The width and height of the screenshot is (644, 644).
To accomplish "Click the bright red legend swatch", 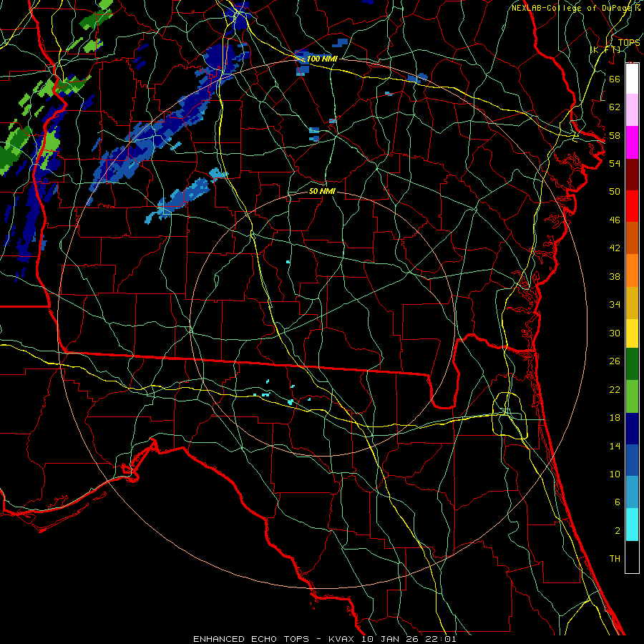I will point(632,206).
